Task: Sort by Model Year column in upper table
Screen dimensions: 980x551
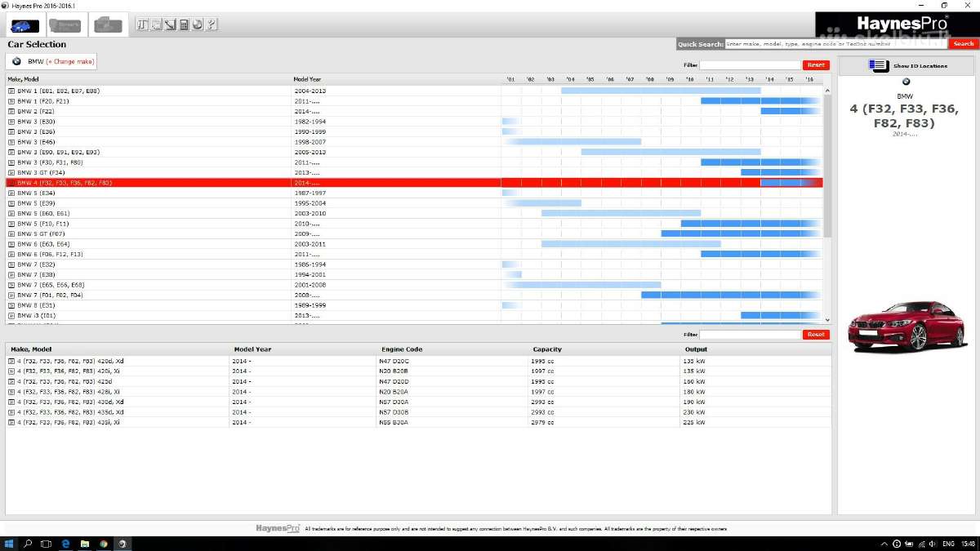Action: tap(307, 79)
